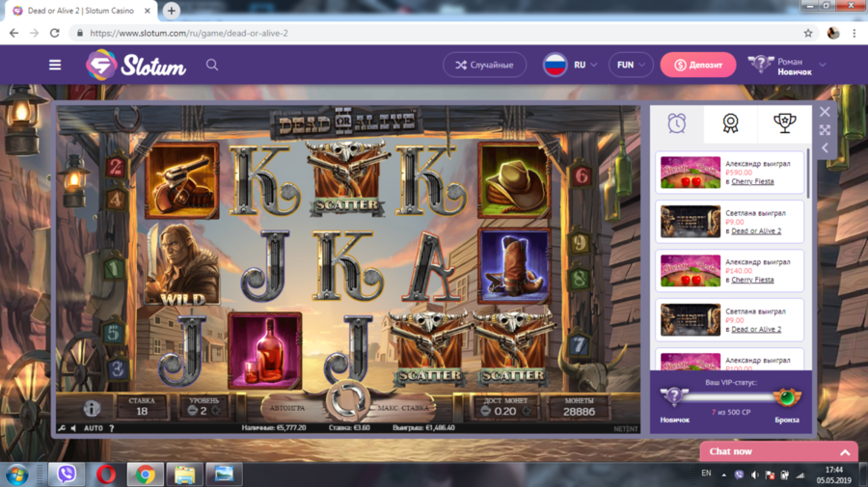Switch to the trophy tournaments tab
This screenshot has height=487, width=868.
[782, 122]
